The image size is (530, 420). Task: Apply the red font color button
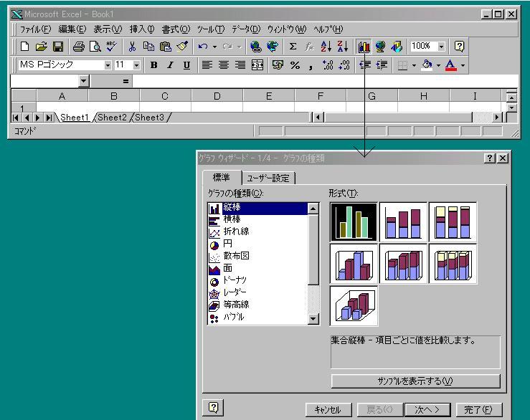pyautogui.click(x=451, y=65)
